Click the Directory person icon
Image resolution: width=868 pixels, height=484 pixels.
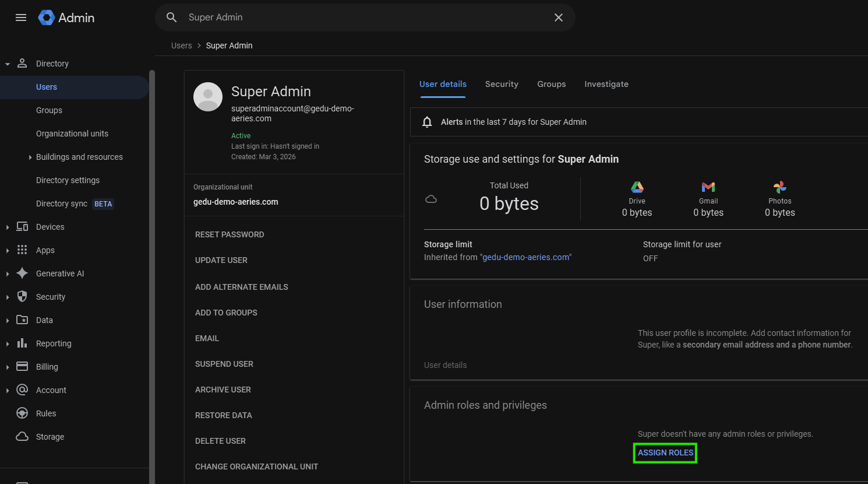tap(22, 63)
